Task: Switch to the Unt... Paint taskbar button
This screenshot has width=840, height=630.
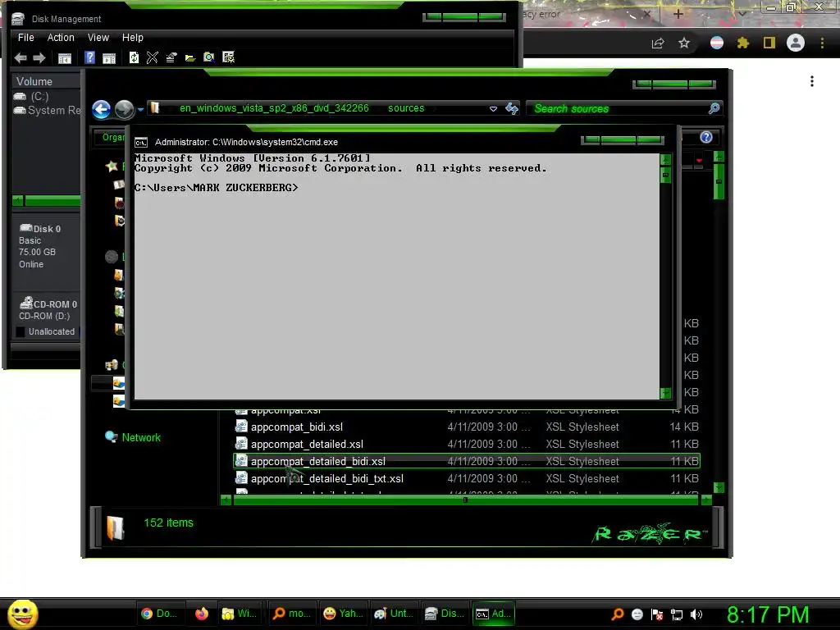Action: (x=394, y=614)
